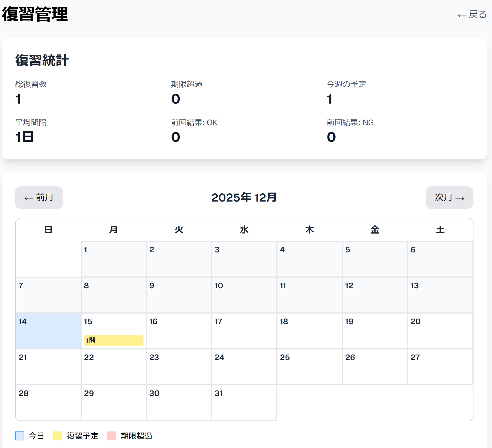Click the 総復習数 statistic label
Image resolution: width=492 pixels, height=448 pixels.
(x=31, y=84)
